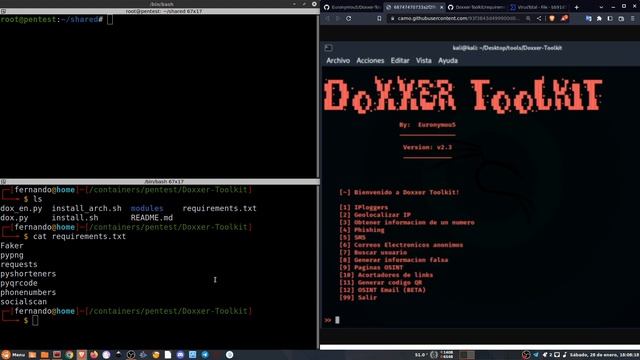Click the modules directory in ls output
640x360 pixels.
(x=147, y=208)
